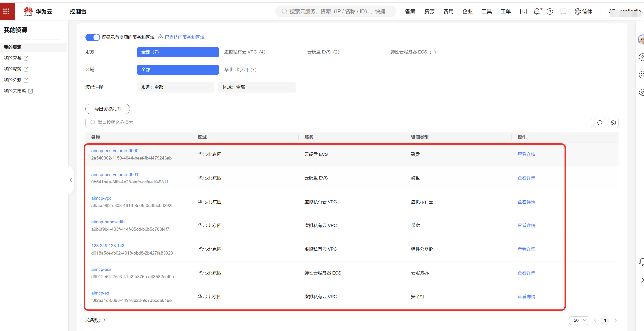The width and height of the screenshot is (644, 331).
Task: Click the 资源类型 column header
Action: tap(420, 137)
